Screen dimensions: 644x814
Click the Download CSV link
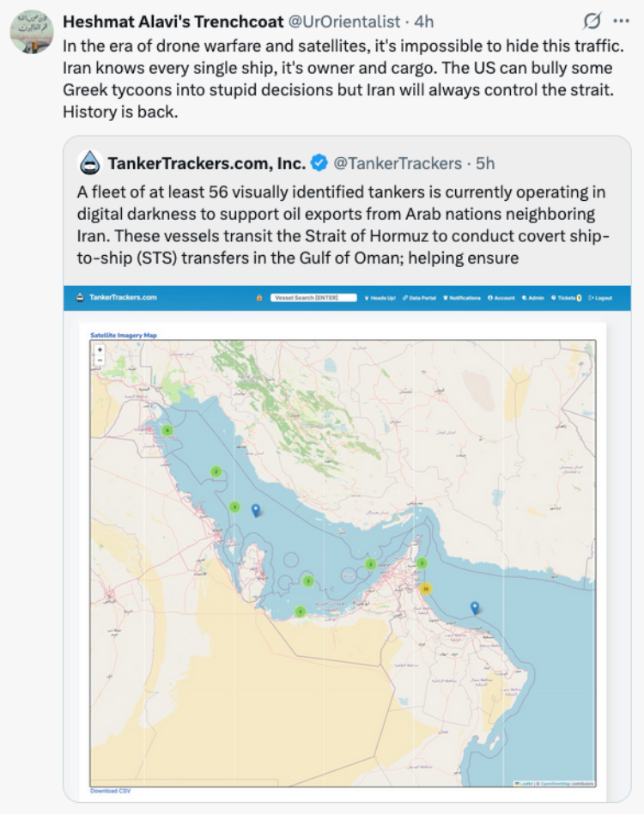pyautogui.click(x=111, y=791)
